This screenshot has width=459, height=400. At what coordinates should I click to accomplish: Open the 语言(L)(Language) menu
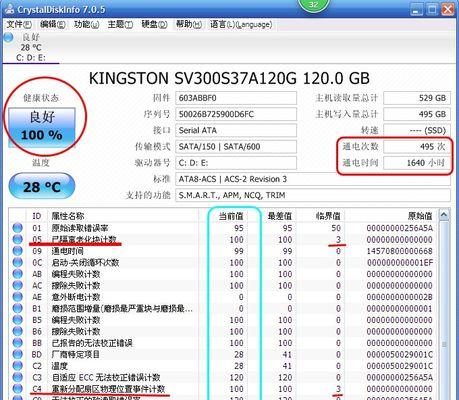coord(241,24)
